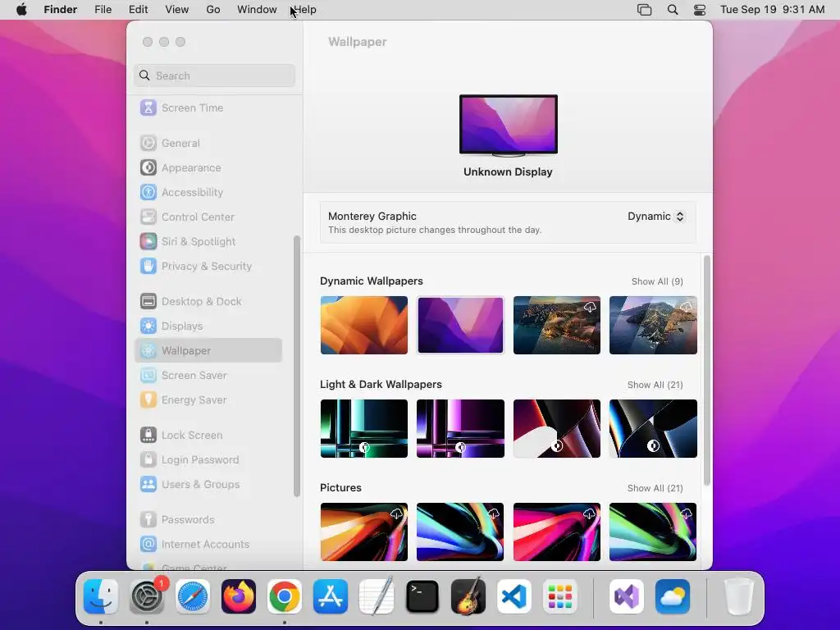
Task: Go to Lock Screen settings
Action: point(208,435)
